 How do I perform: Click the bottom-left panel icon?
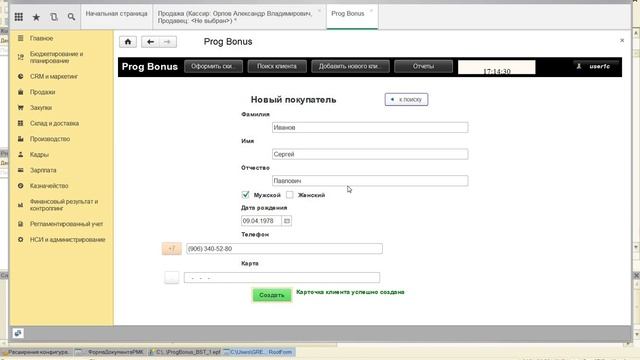click(18, 333)
